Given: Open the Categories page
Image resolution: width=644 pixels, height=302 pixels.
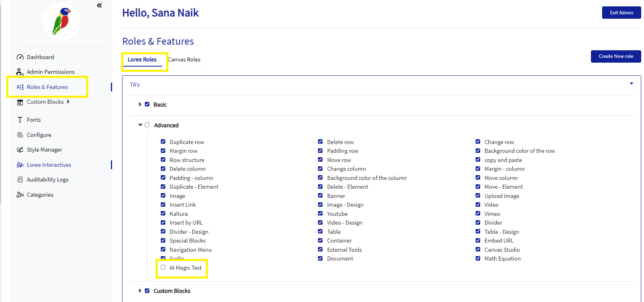Looking at the screenshot, I should tap(40, 195).
